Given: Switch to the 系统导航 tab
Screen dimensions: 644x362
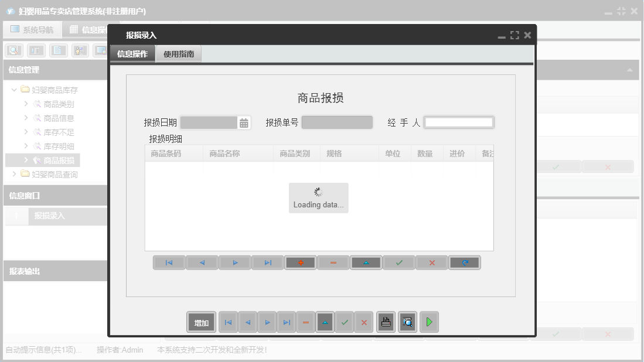Looking at the screenshot, I should coord(32,29).
